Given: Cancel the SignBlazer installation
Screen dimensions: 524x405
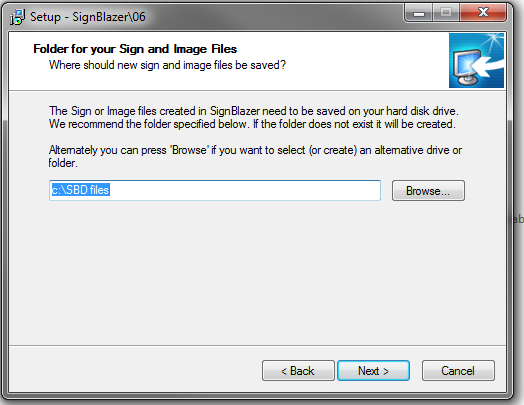Looking at the screenshot, I should tap(458, 371).
